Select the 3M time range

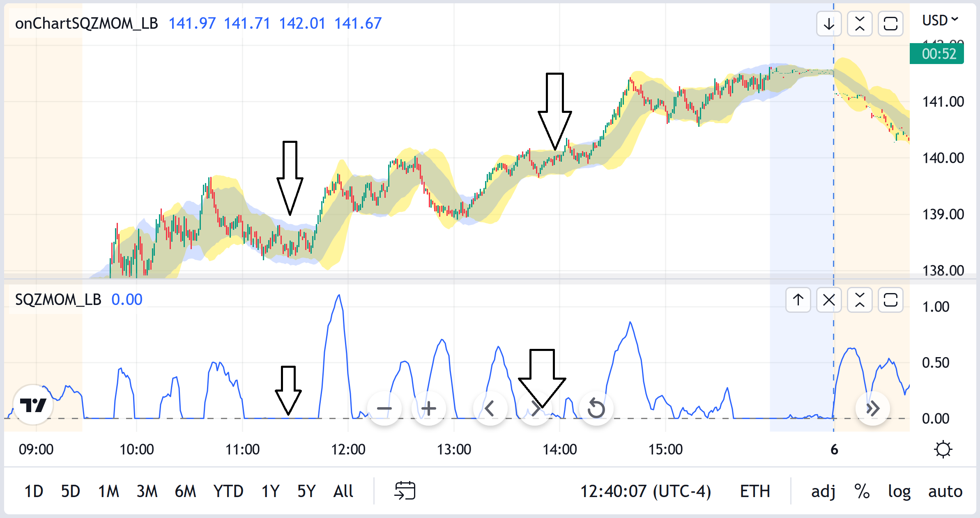point(147,491)
